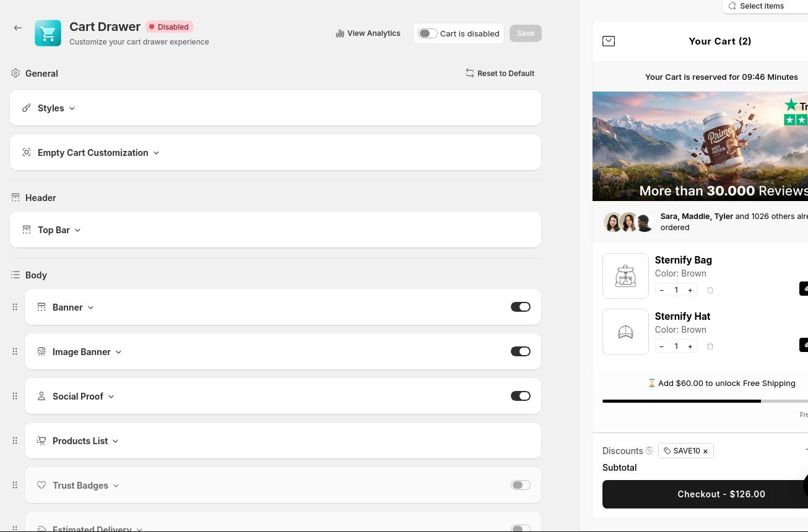Click the Top Bar row icon
Screen dimensions: 808x532
(x=27, y=230)
